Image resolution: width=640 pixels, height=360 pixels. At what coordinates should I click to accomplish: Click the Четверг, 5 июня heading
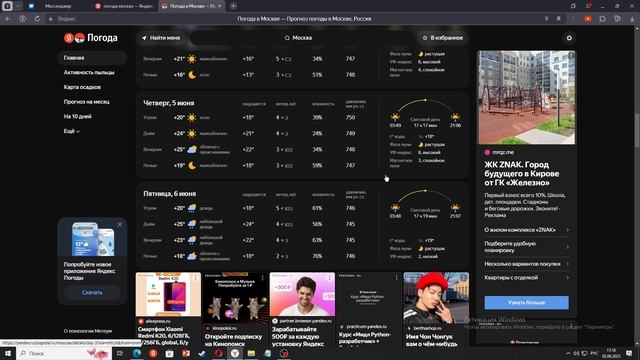(x=169, y=103)
